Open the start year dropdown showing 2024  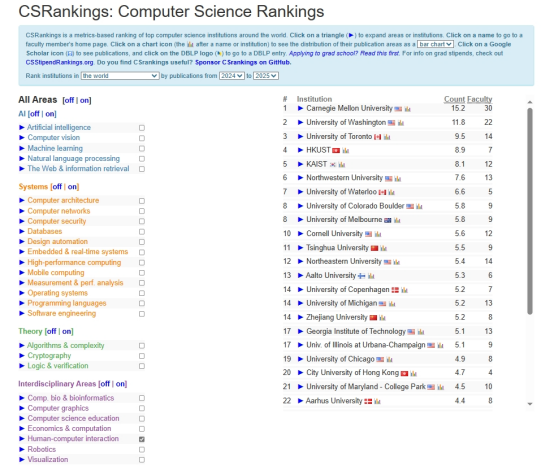(232, 76)
